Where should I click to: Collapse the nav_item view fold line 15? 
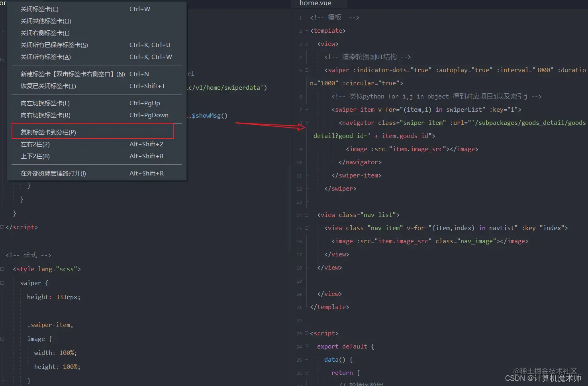306,228
